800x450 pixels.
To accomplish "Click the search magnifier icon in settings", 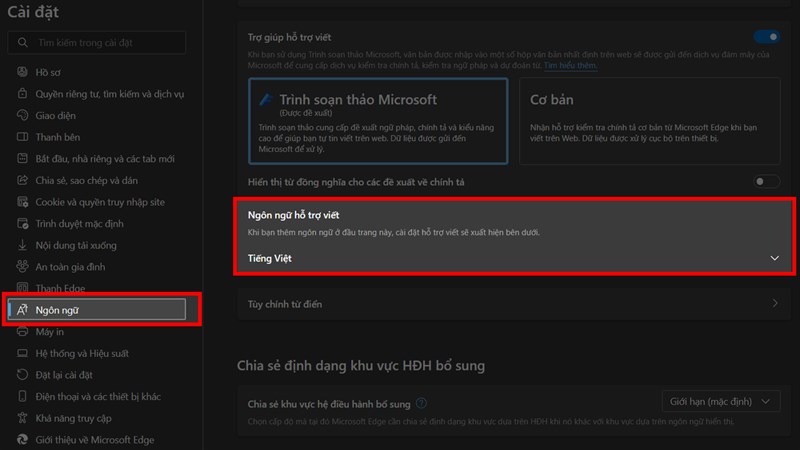I will coord(22,42).
